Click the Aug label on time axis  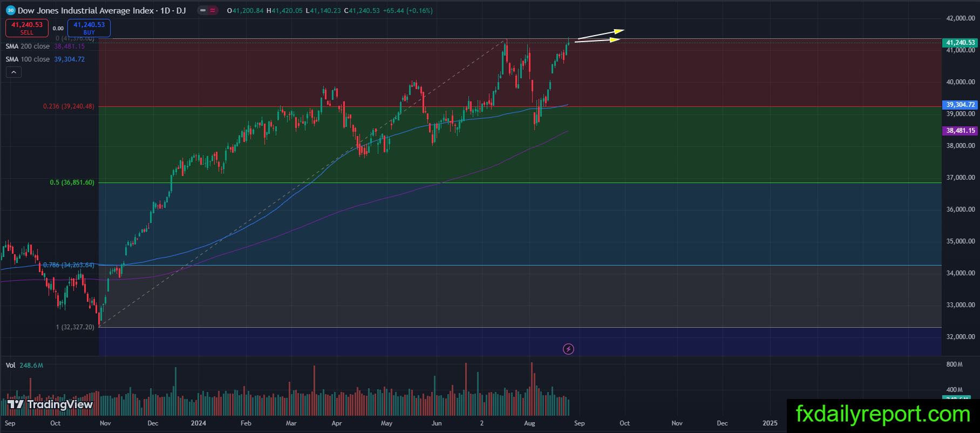tap(529, 423)
